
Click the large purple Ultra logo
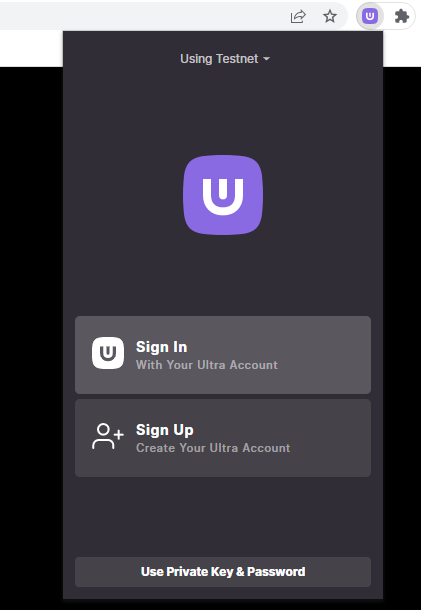click(223, 195)
